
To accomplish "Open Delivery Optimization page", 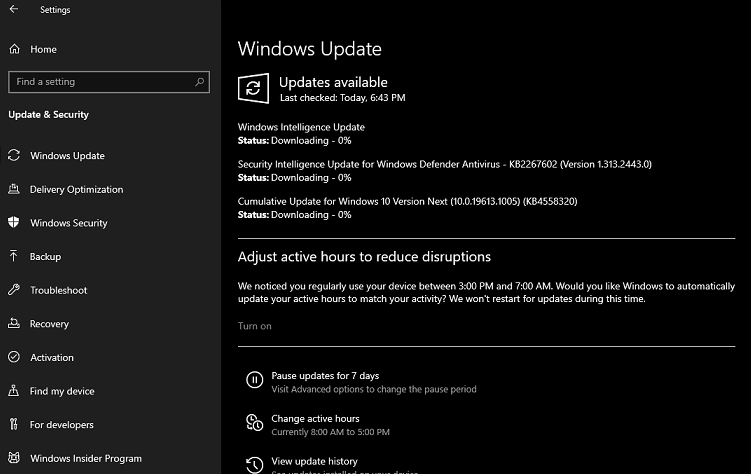I will click(76, 190).
